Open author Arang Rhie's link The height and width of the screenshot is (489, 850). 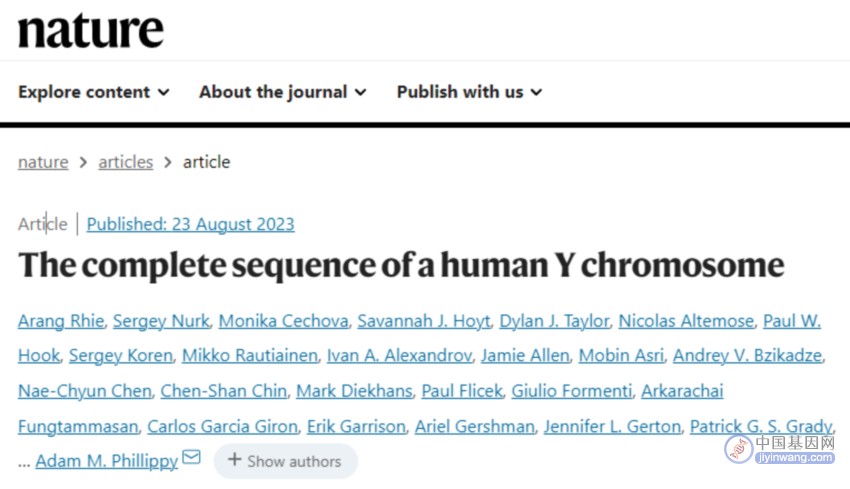click(x=61, y=321)
